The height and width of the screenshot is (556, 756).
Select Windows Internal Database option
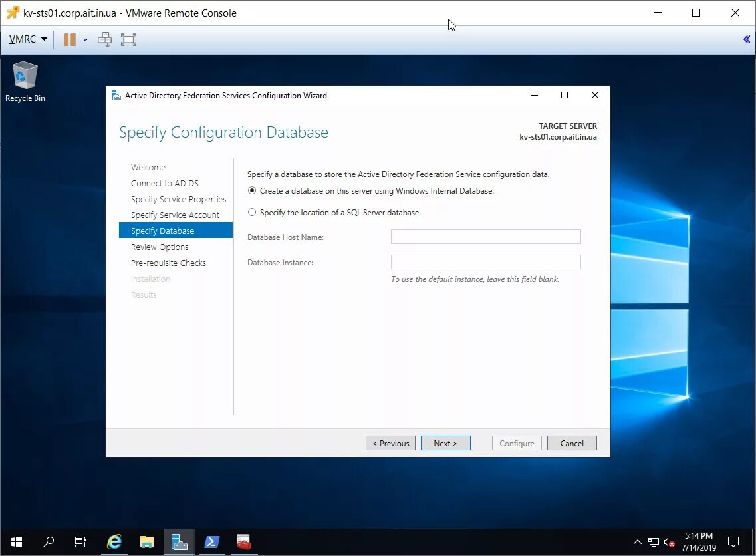(x=252, y=190)
